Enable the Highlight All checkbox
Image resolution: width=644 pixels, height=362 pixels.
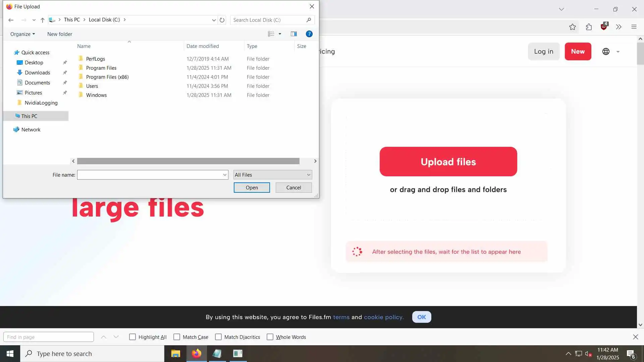click(x=132, y=337)
